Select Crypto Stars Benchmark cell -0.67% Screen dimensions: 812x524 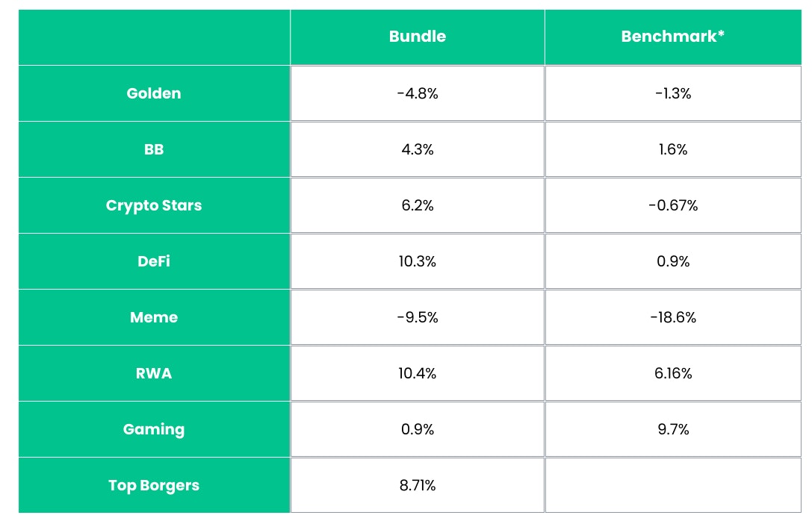click(672, 205)
